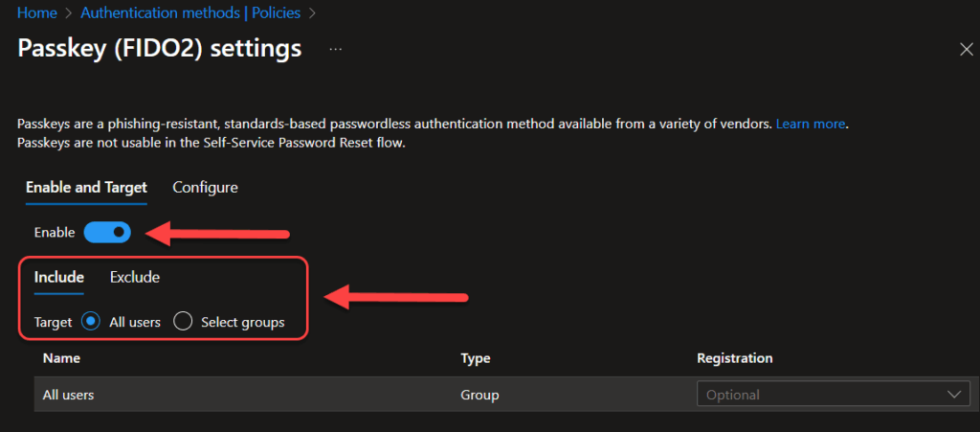Expand the Registration Optional dropdown

point(834,395)
